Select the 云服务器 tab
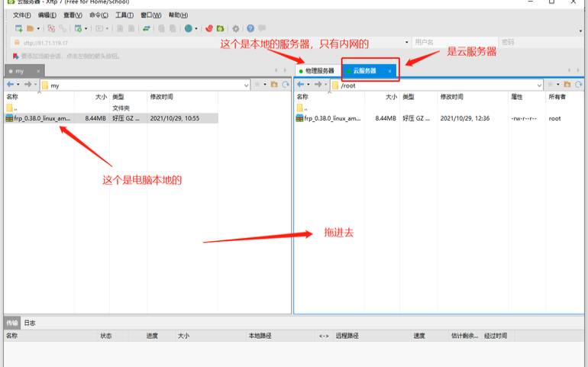 click(369, 71)
